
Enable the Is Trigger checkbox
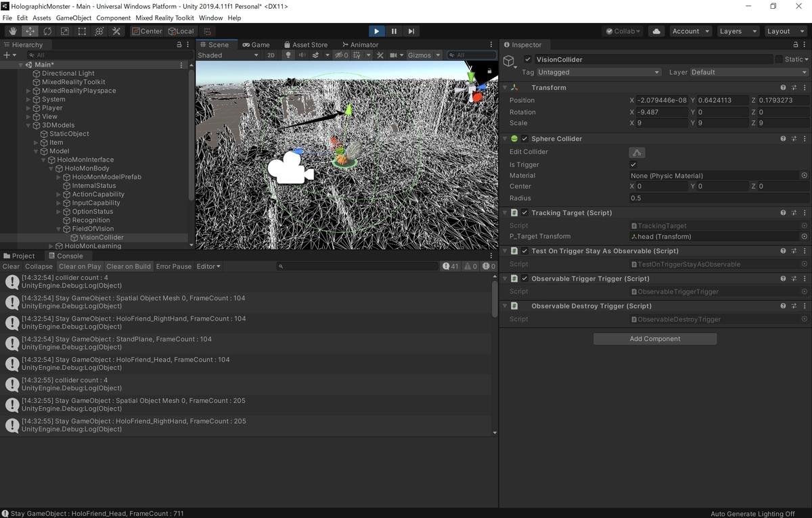(x=633, y=164)
